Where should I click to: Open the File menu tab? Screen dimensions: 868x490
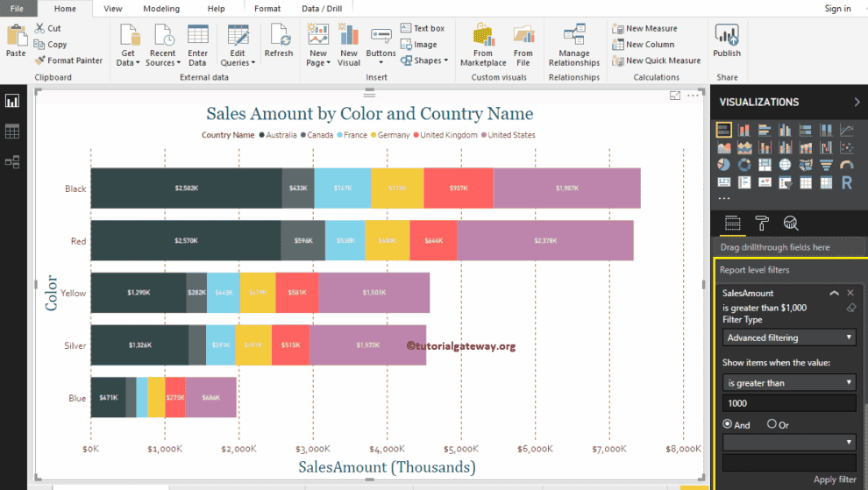(18, 8)
